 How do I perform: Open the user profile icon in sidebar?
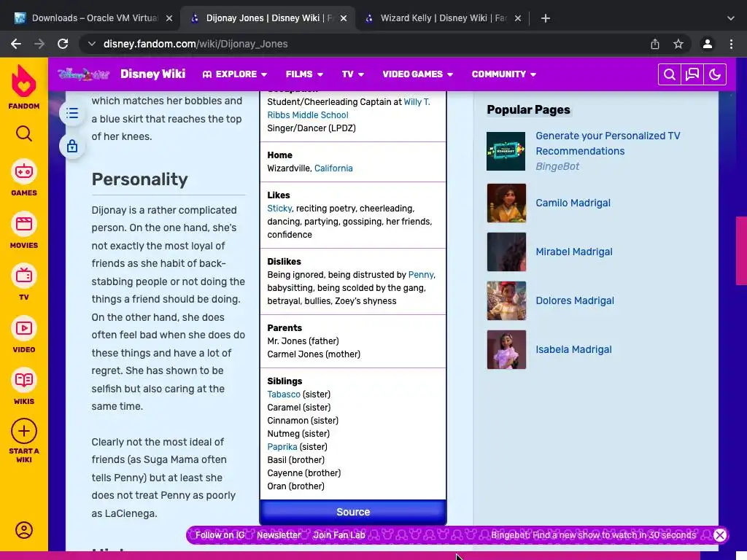click(x=24, y=530)
